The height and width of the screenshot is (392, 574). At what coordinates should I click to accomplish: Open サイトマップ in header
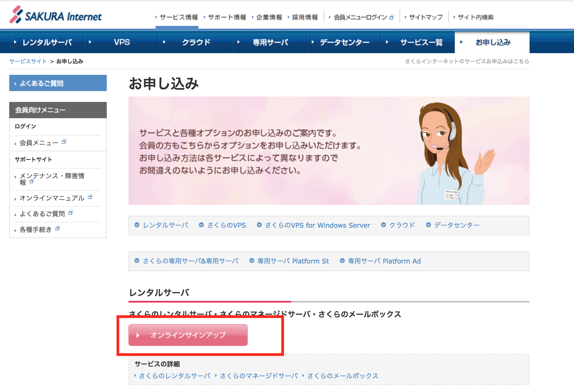click(x=425, y=17)
